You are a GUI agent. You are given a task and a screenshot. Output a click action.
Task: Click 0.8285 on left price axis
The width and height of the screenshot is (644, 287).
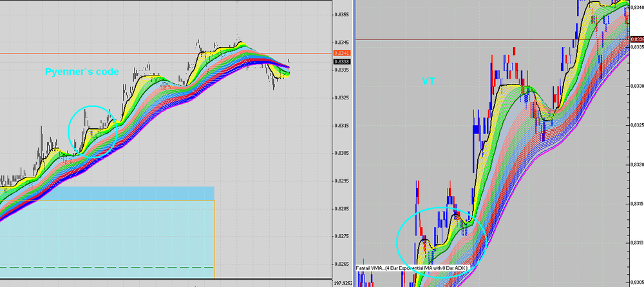coord(342,208)
